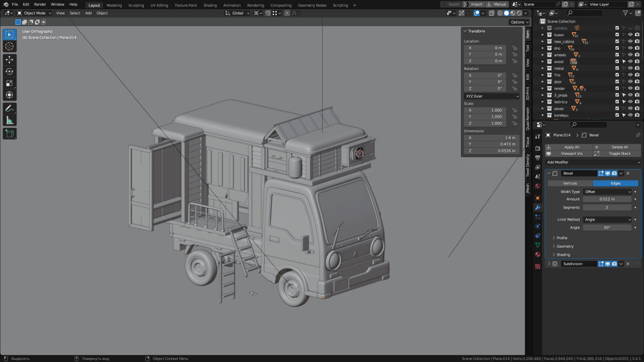Image resolution: width=644 pixels, height=362 pixels.
Task: Hide the wheels collection with eye icon
Action: coord(630,55)
